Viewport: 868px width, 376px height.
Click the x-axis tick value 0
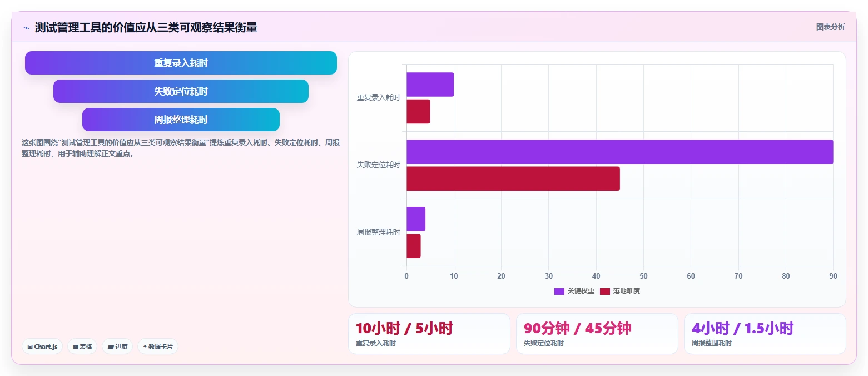point(406,276)
